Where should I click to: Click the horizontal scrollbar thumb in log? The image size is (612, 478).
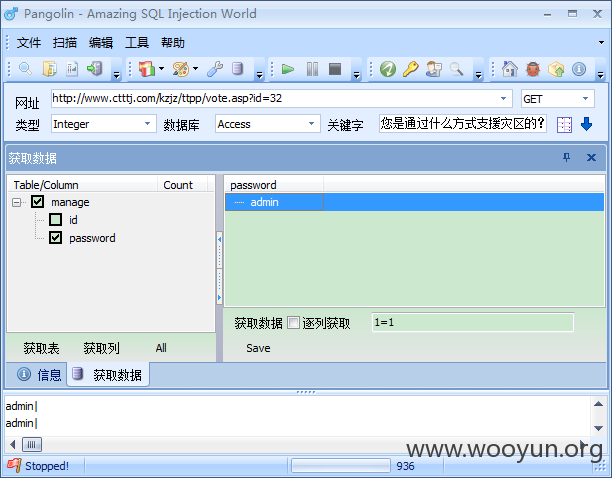point(32,444)
